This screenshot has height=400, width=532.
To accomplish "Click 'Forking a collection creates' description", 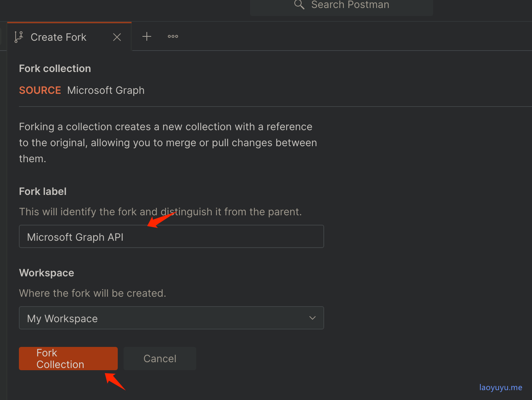I will [x=168, y=143].
